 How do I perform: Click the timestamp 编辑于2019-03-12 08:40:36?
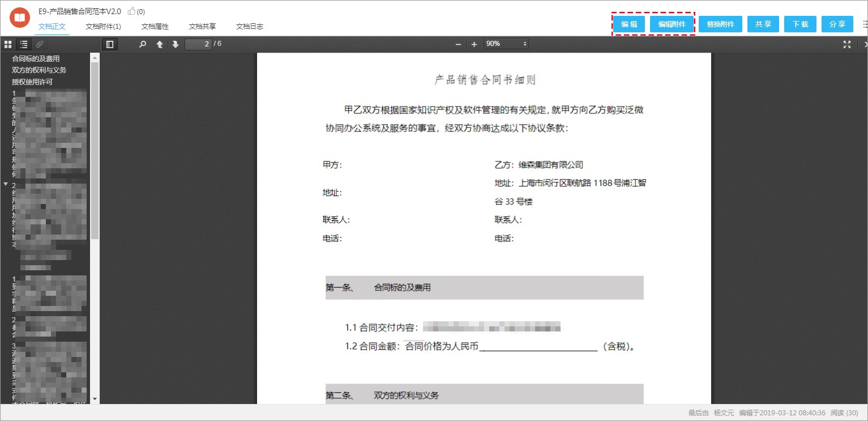783,413
